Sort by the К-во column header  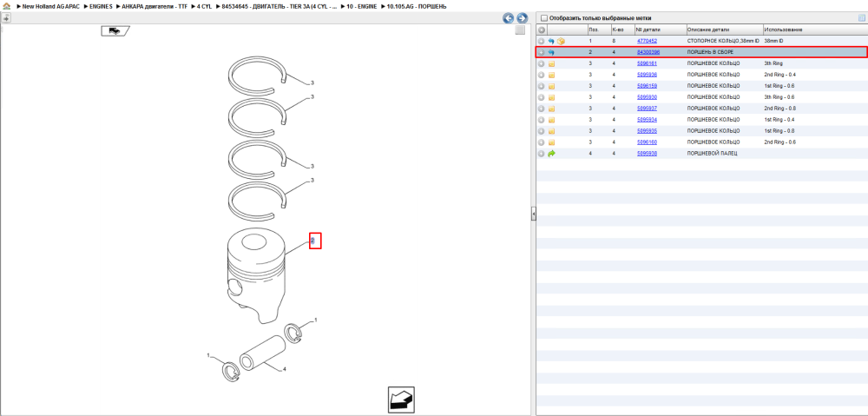coord(622,30)
